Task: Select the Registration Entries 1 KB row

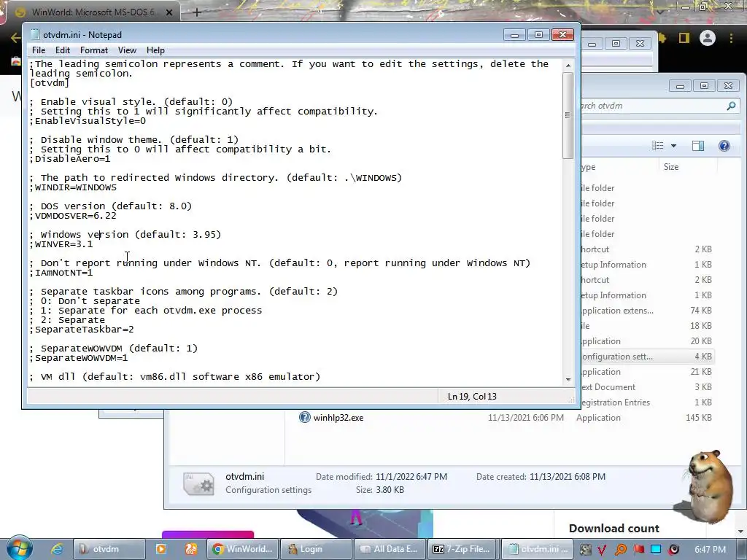Action: coord(647,402)
